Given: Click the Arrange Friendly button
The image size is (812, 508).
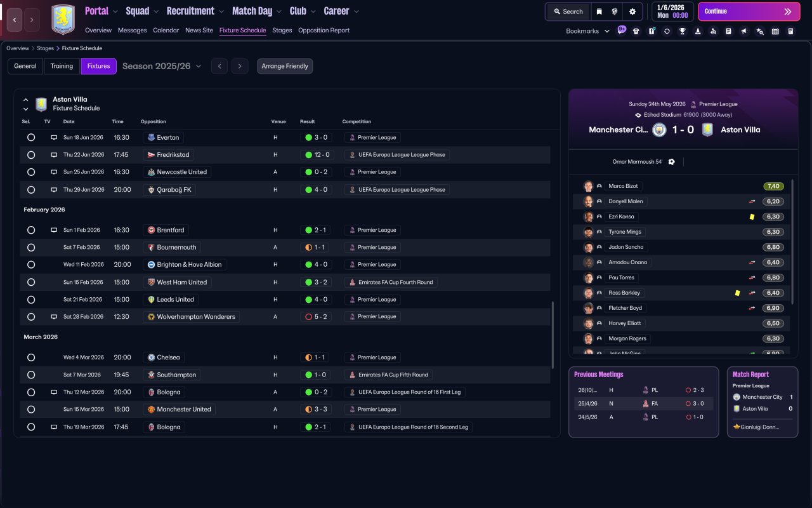Looking at the screenshot, I should pyautogui.click(x=285, y=66).
